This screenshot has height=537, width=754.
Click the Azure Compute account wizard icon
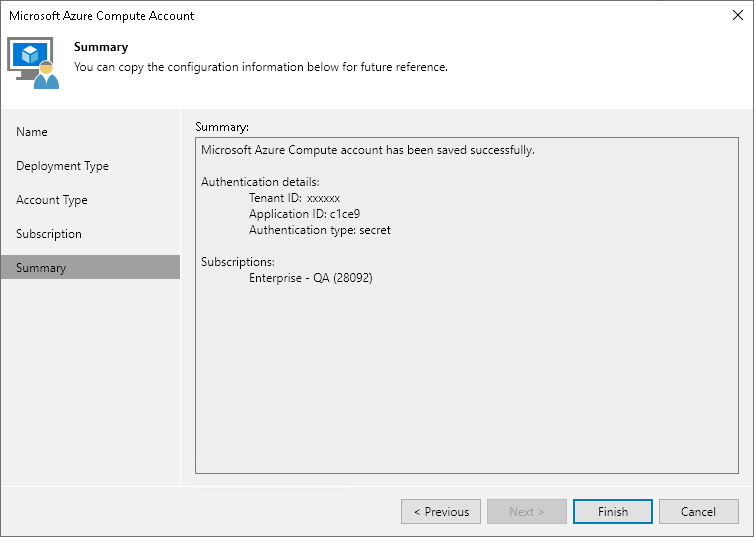[x=33, y=63]
